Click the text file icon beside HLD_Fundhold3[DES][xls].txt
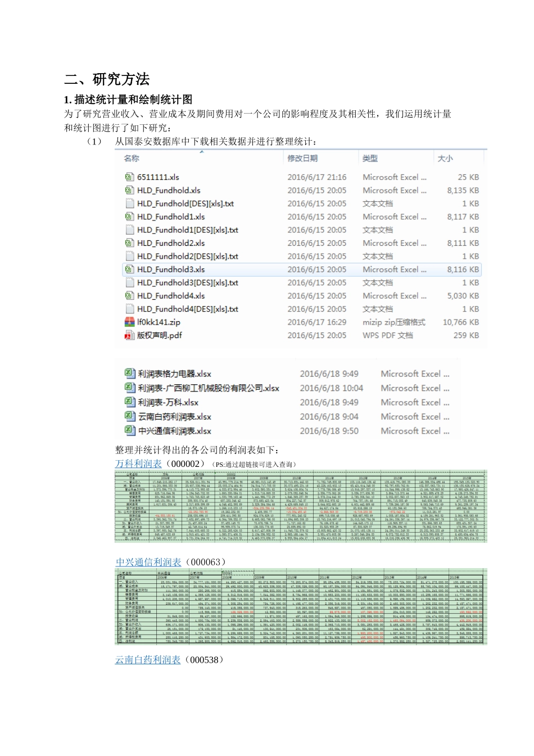The image size is (534, 756). tap(129, 283)
